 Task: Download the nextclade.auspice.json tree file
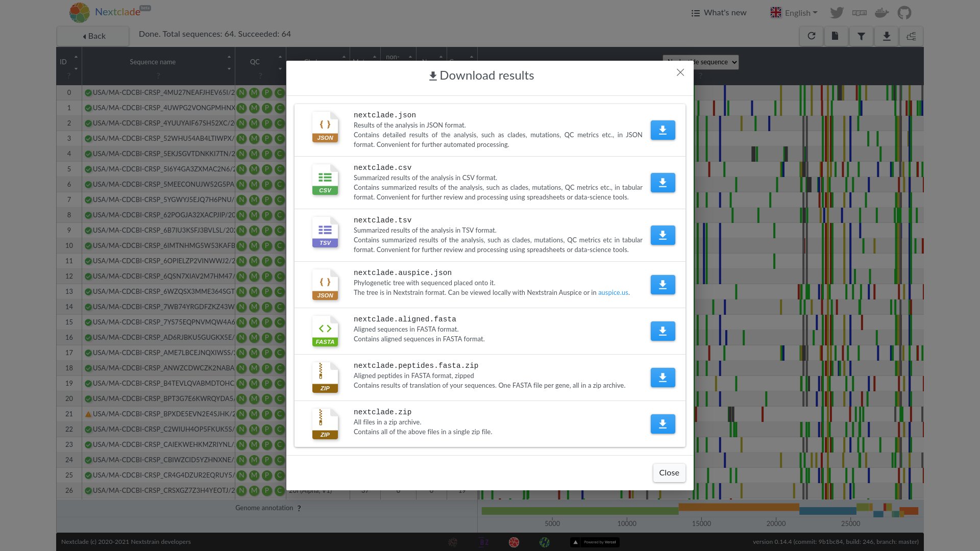[x=663, y=285]
